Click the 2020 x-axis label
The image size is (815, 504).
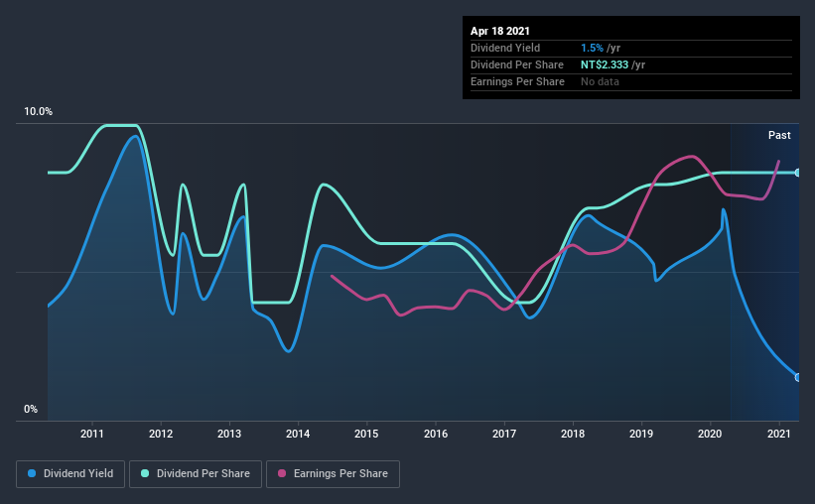point(710,434)
